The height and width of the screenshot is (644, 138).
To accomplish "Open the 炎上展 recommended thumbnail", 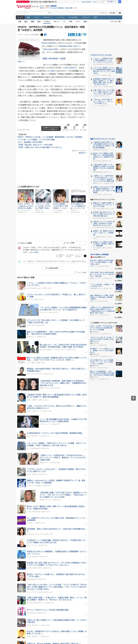I will click(x=43, y=196).
